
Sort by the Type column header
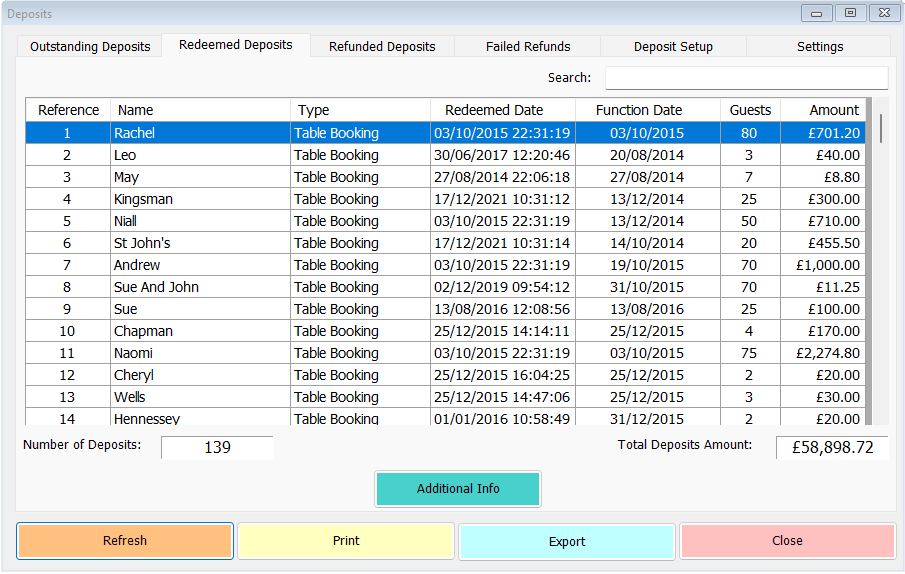pyautogui.click(x=360, y=110)
